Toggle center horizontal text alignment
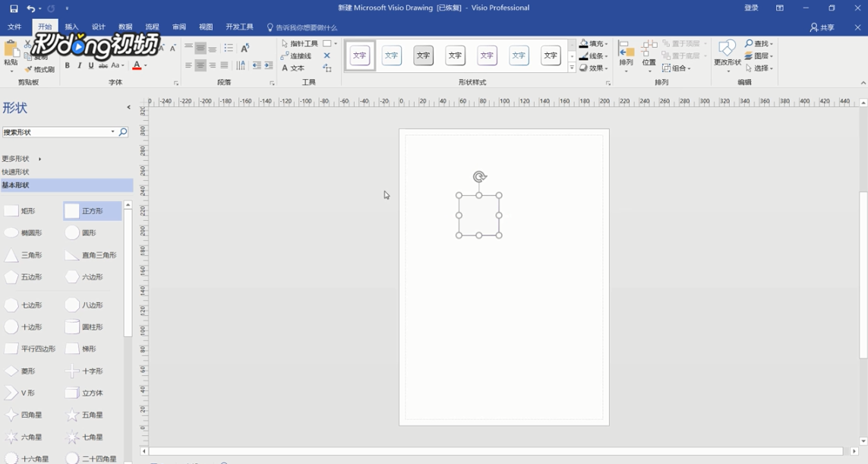 [200, 65]
